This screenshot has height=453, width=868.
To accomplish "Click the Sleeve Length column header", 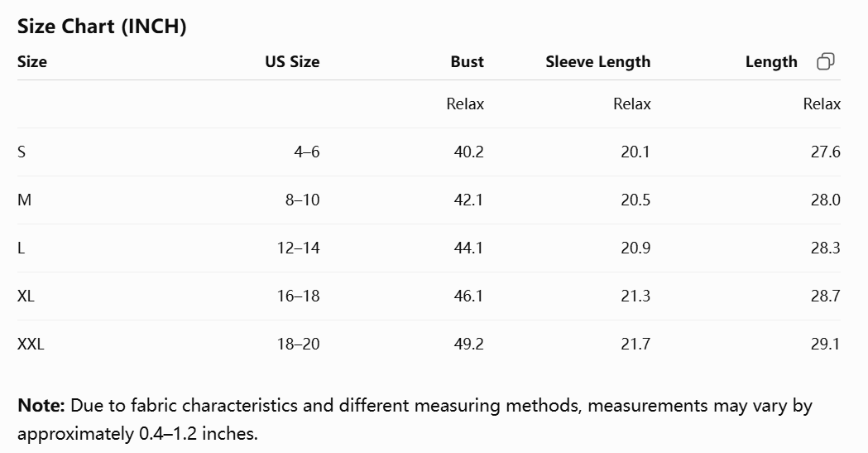I will [598, 61].
